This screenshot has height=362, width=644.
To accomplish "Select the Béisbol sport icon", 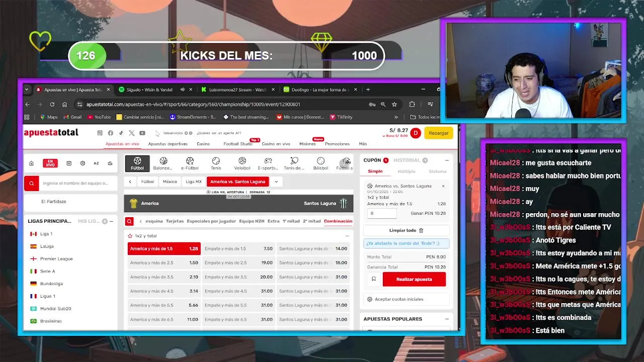I will pos(320,163).
